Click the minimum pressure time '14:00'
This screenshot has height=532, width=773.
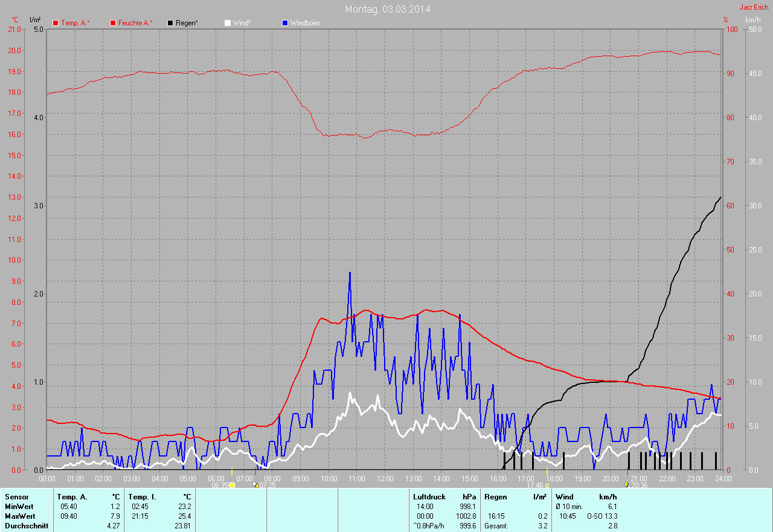(x=425, y=507)
